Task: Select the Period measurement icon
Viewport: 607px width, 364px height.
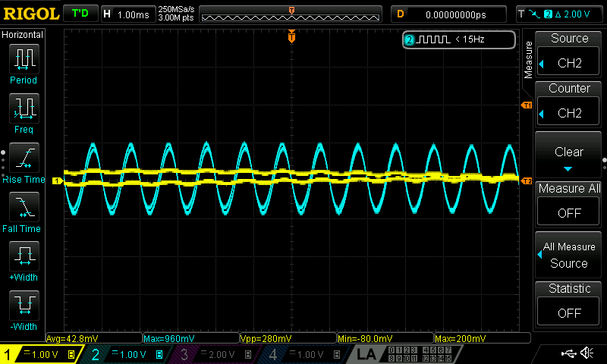Action: pos(24,59)
